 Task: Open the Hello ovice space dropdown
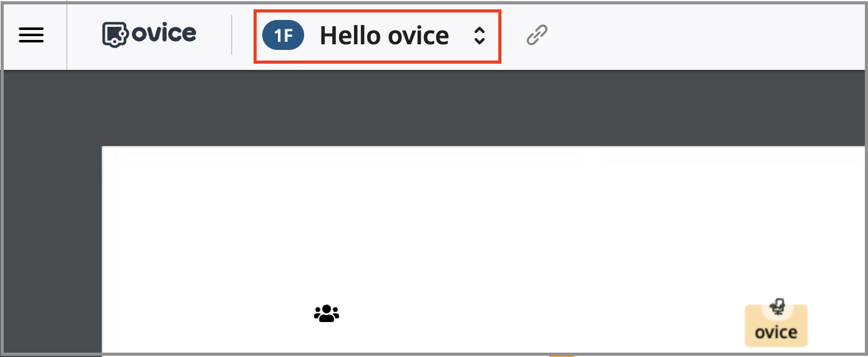pyautogui.click(x=384, y=36)
